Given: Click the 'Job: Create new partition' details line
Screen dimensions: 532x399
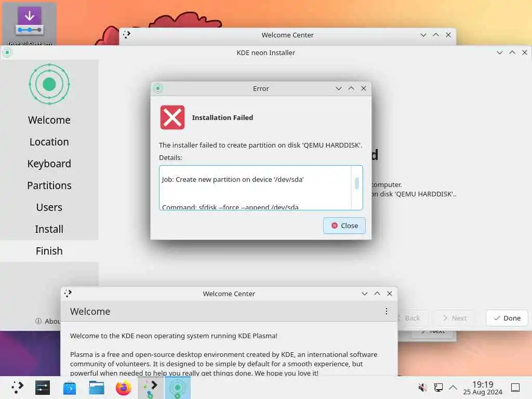Looking at the screenshot, I should pyautogui.click(x=233, y=179).
